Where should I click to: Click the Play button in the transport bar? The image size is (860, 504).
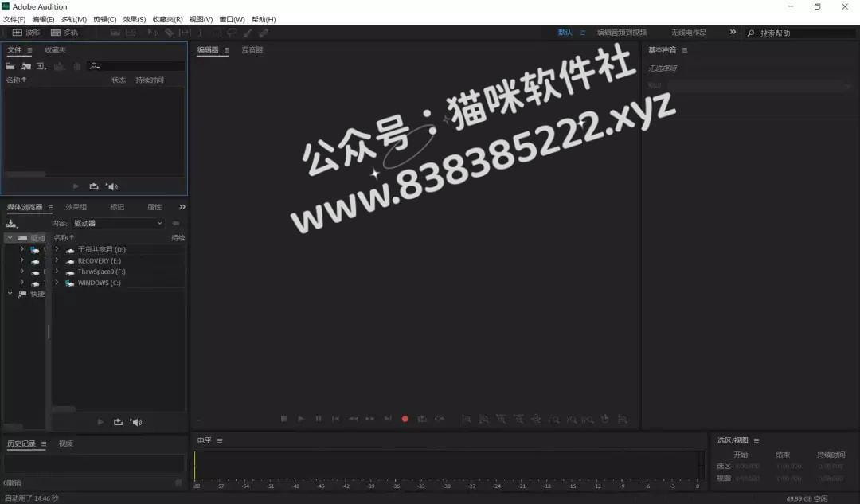tap(301, 419)
